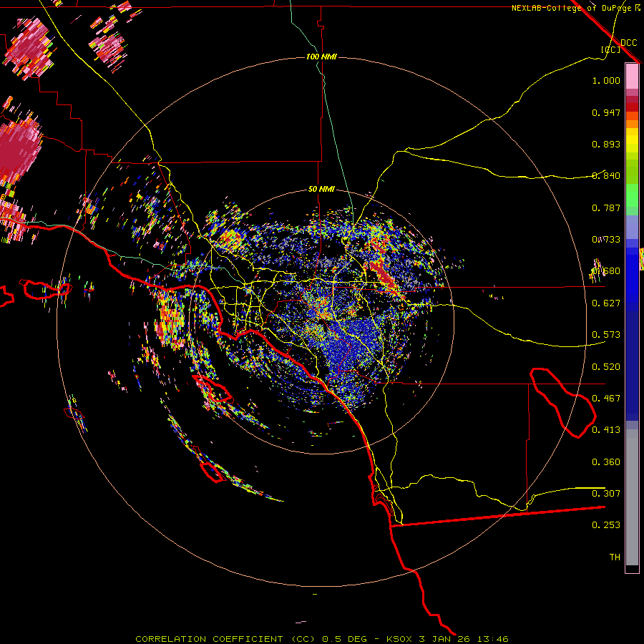This screenshot has height=644, width=644.
Task: Click the 50 NMI range ring label
Action: [321, 189]
